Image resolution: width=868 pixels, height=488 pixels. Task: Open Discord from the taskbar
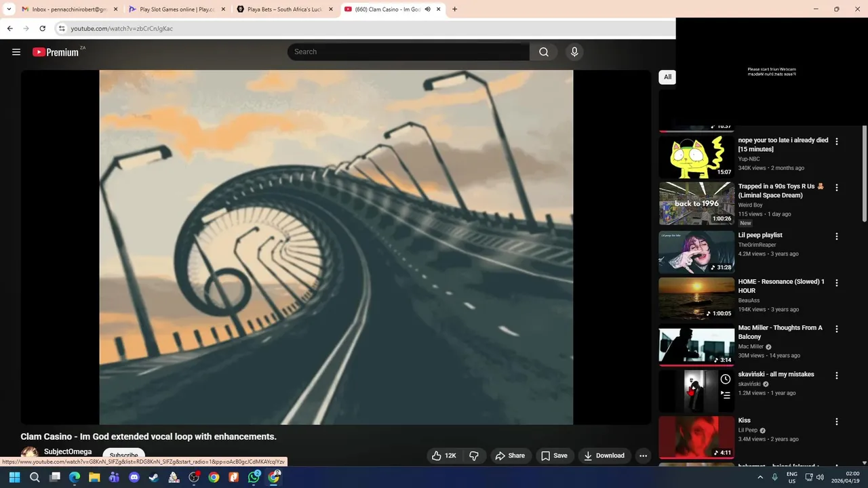(x=134, y=478)
